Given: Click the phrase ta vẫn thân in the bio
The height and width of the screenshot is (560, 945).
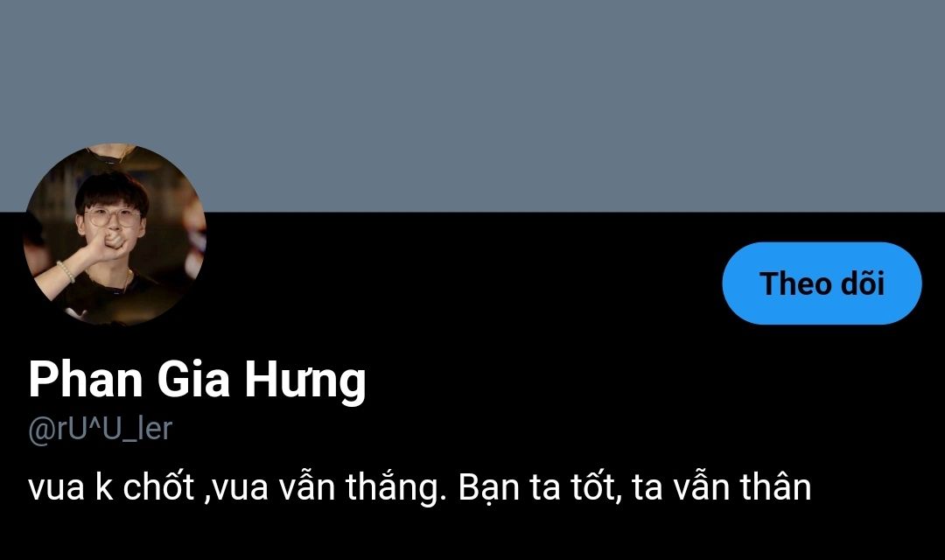Looking at the screenshot, I should click(722, 487).
